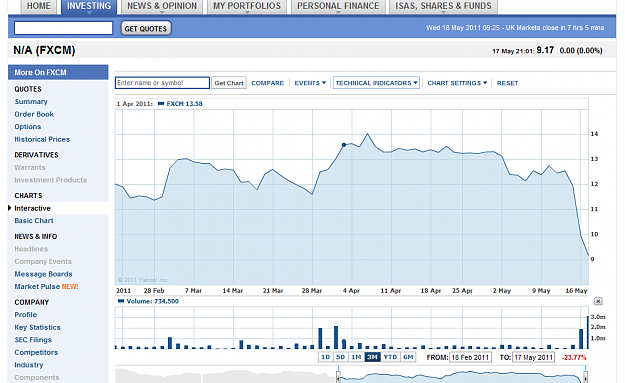The image size is (625, 383).
Task: Select the YTD range button
Action: pyautogui.click(x=390, y=357)
